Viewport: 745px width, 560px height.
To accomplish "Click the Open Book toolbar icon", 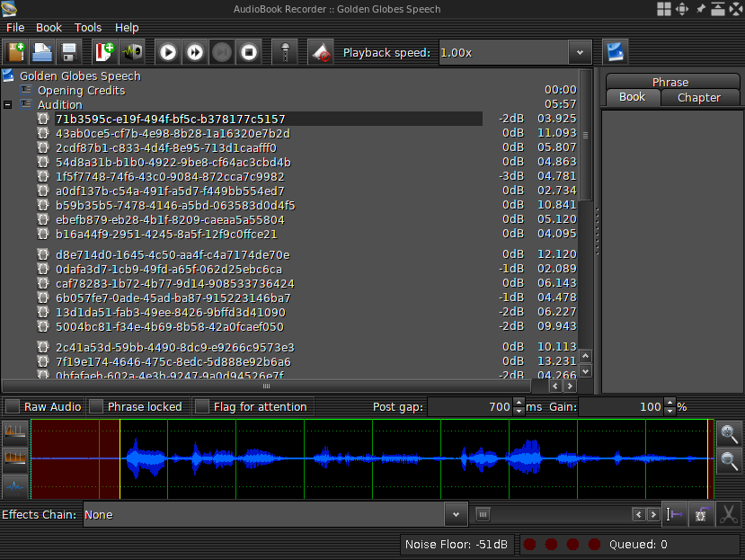I will coord(42,52).
